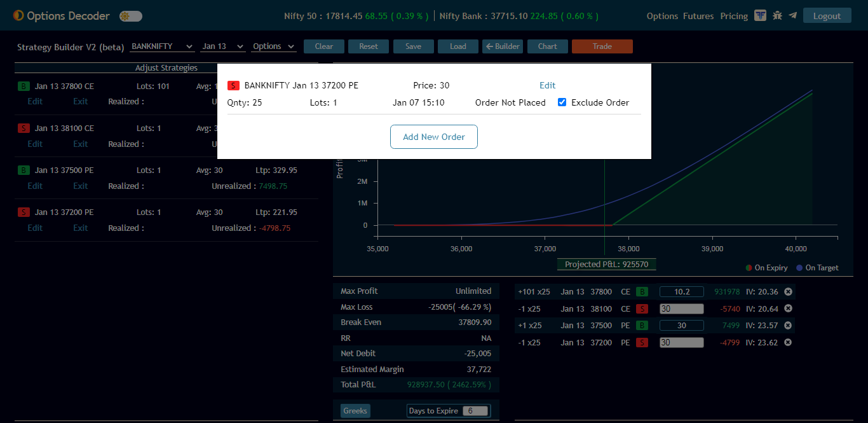Click the Nifty 50 index value 17814.45
Image resolution: width=868 pixels, height=423 pixels.
coord(342,16)
